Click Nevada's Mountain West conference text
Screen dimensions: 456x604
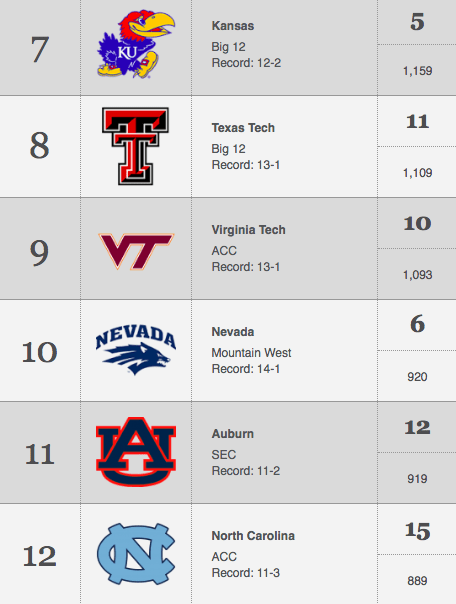(251, 353)
